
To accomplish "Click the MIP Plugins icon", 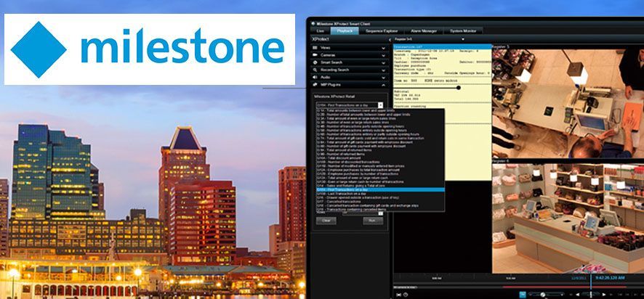I will (315, 84).
